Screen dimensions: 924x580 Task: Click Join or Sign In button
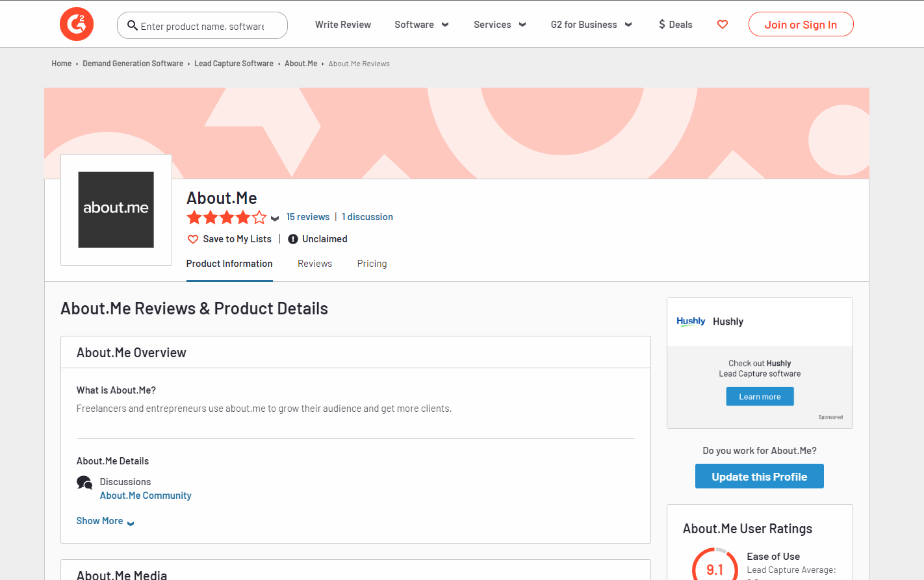pyautogui.click(x=801, y=25)
